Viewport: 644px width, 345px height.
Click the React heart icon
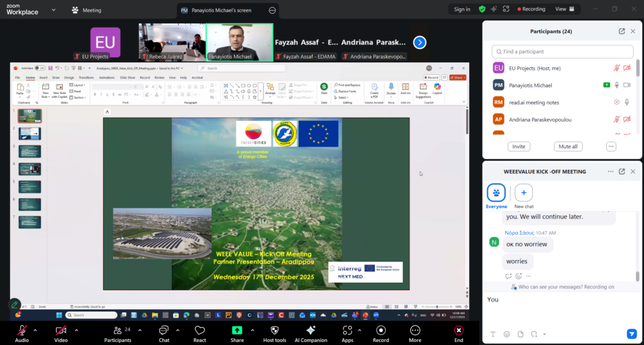(200, 331)
